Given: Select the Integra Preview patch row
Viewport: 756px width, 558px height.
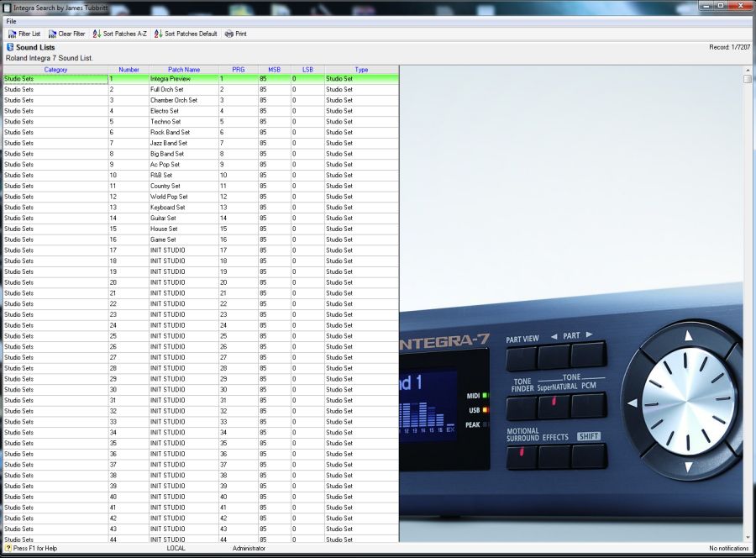Looking at the screenshot, I should click(201, 79).
